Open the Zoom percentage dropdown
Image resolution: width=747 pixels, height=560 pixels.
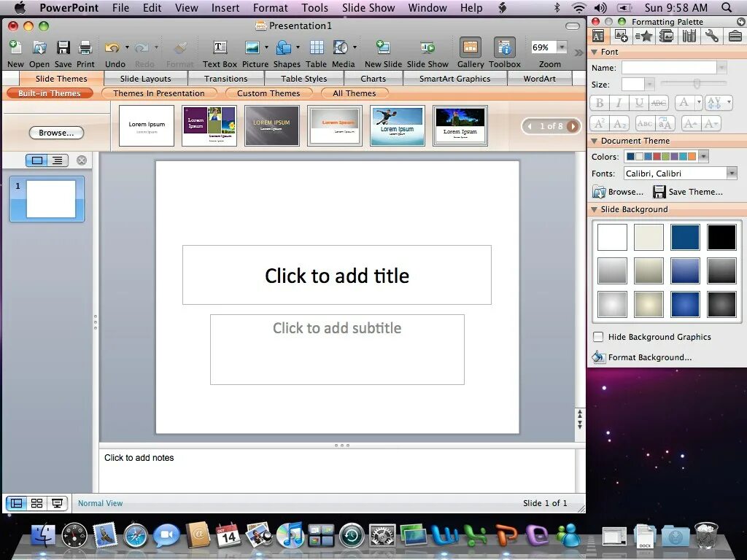[x=562, y=47]
